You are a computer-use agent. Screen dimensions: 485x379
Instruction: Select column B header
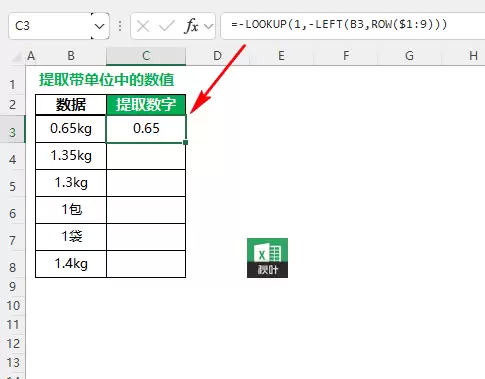coord(71,56)
